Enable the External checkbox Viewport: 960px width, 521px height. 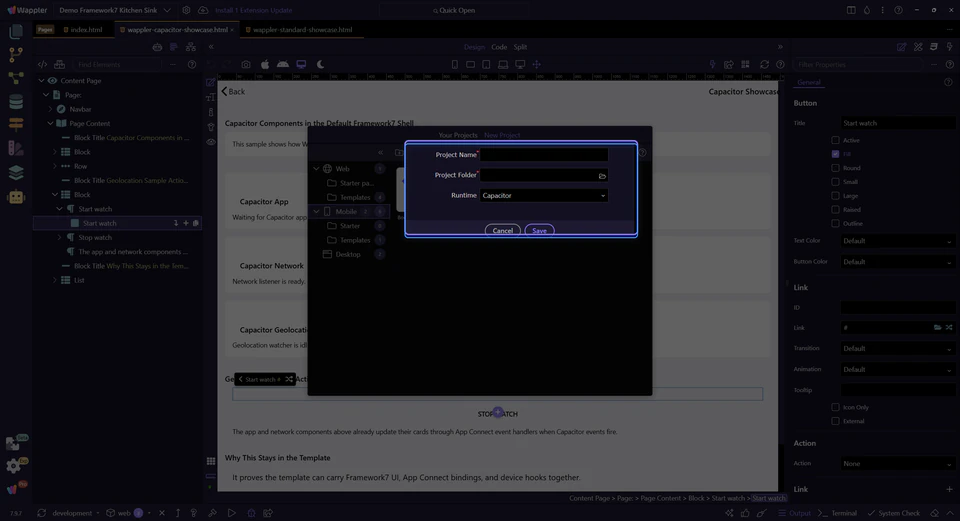[835, 421]
